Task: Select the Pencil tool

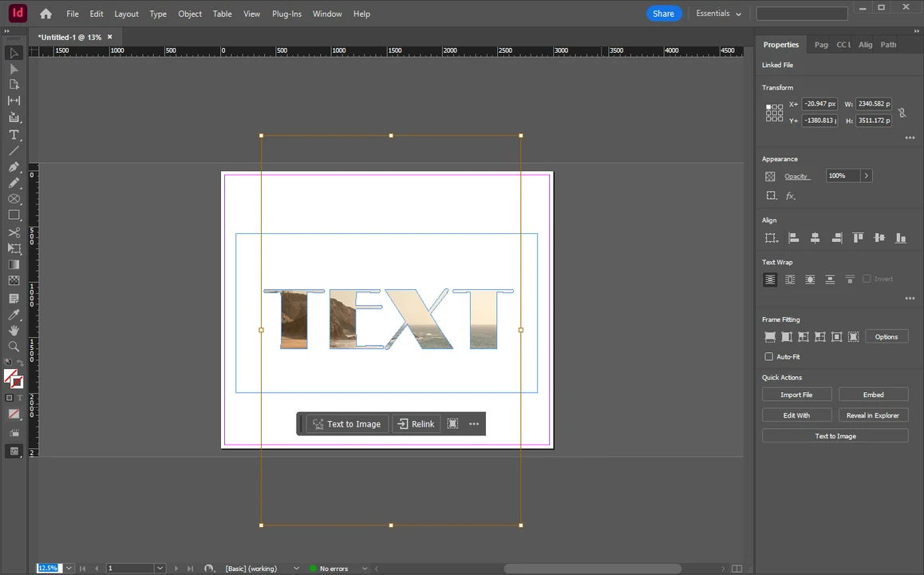Action: (14, 183)
